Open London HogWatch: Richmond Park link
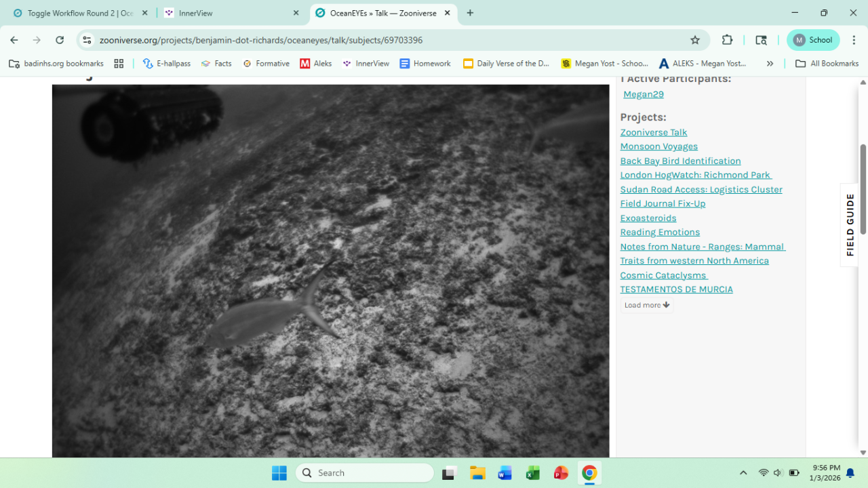868x488 pixels. [696, 175]
